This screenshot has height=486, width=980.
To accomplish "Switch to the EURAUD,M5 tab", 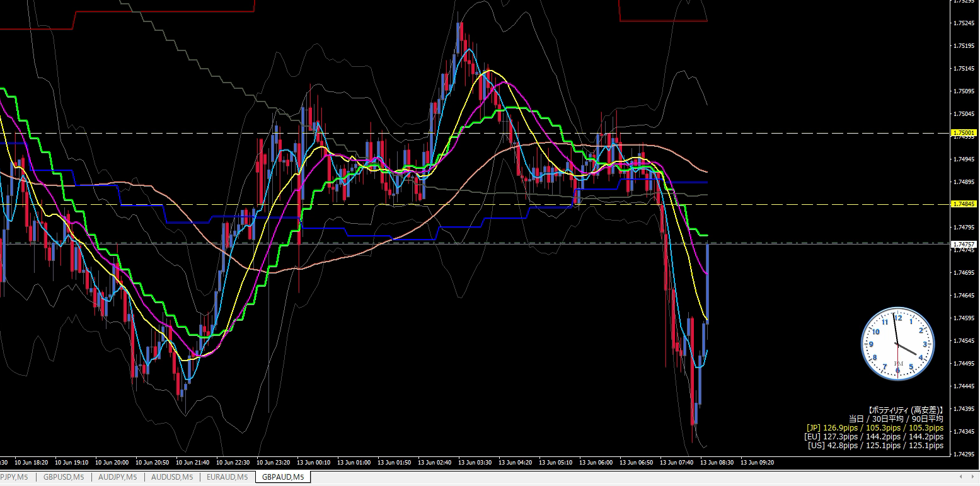I will pos(227,477).
